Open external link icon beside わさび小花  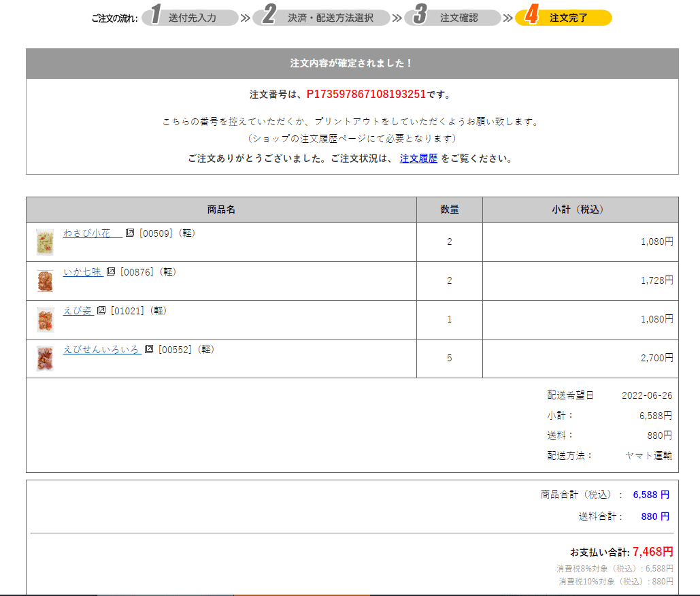(x=130, y=233)
